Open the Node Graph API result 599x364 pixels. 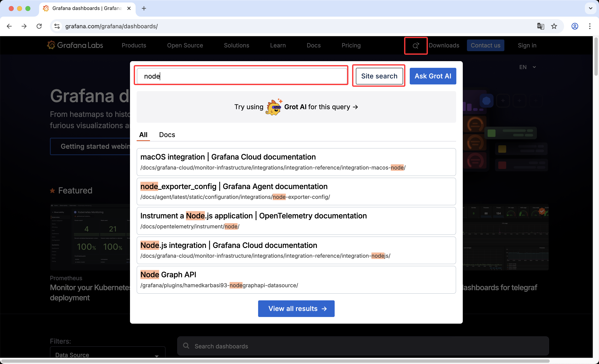tap(296, 280)
